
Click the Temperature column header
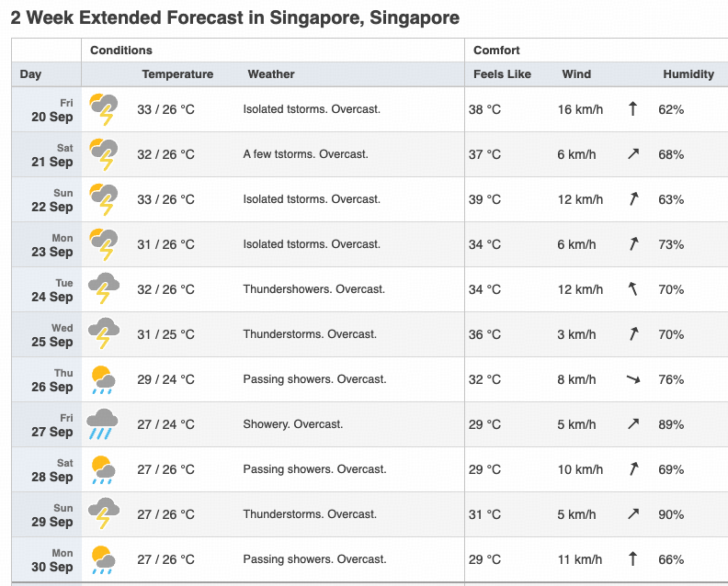point(177,74)
